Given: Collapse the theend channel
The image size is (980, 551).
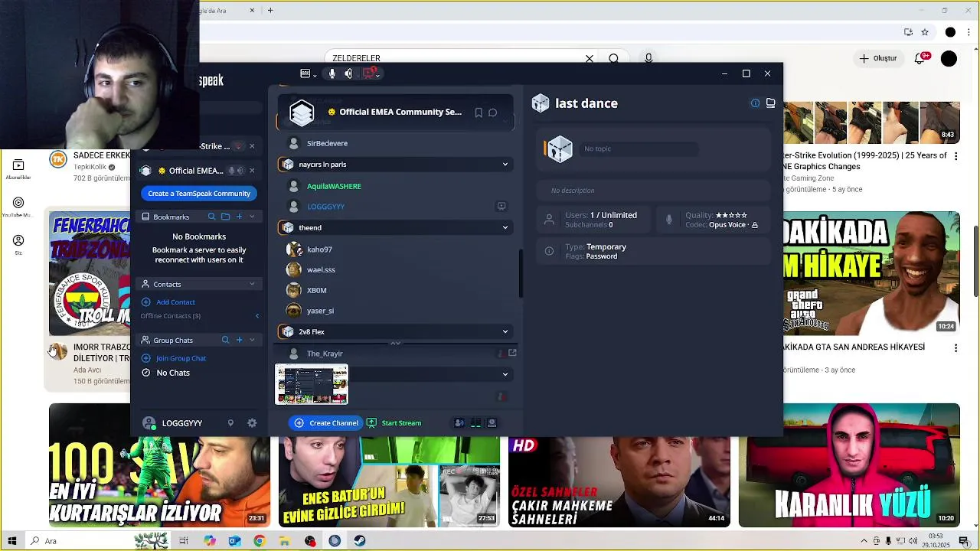Looking at the screenshot, I should click(505, 227).
